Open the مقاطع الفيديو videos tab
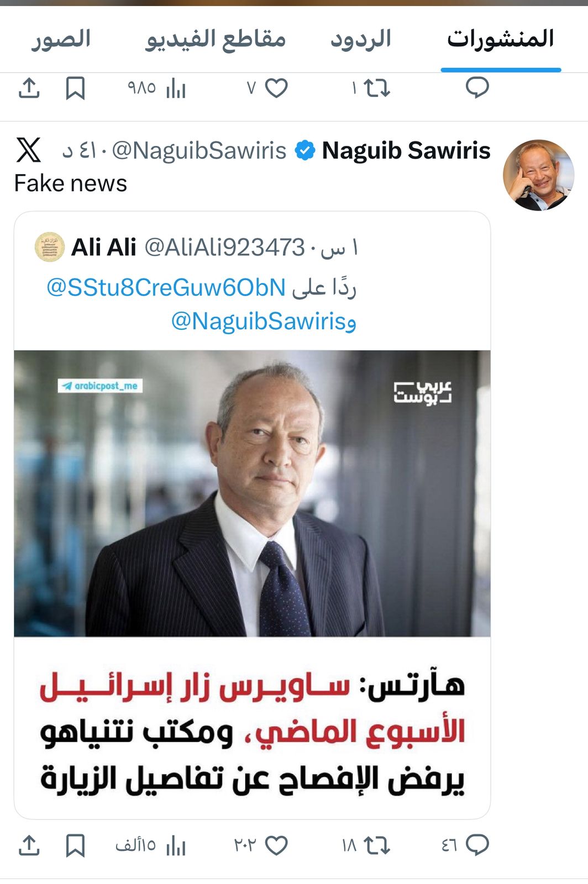The image size is (588, 884). 216,39
